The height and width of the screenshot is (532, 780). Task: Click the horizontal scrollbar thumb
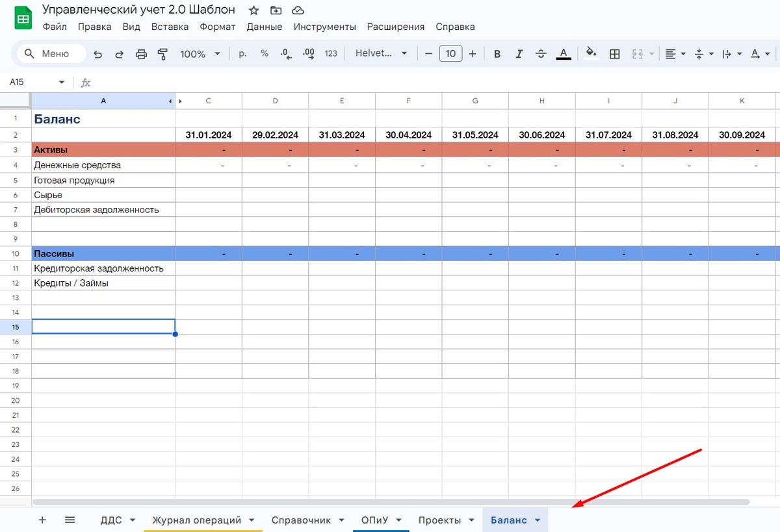click(391, 502)
